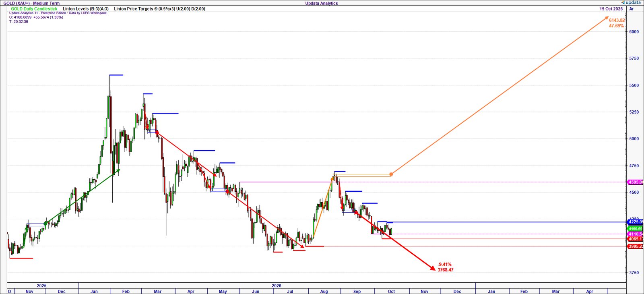This screenshot has height=294, width=644.
Task: Click the time readout 'T: 20:32:36'
Action: point(19,22)
